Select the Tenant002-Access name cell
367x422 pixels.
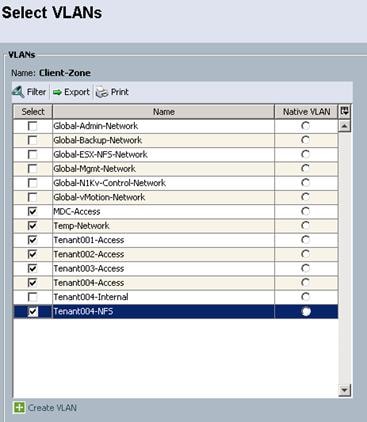(x=163, y=254)
